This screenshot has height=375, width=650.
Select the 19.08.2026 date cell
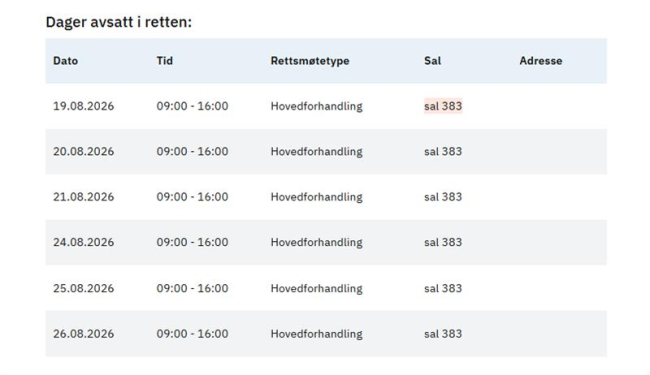point(83,106)
